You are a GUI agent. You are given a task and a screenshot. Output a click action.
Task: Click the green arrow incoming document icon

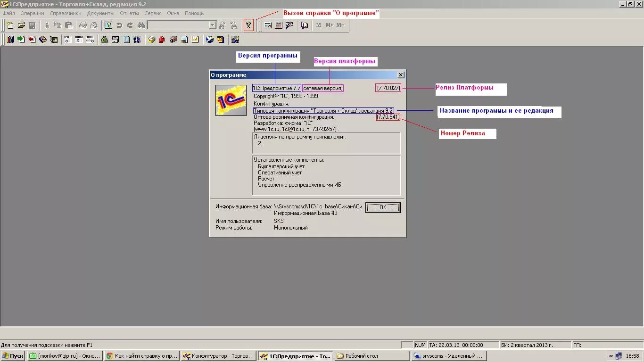coord(21,40)
